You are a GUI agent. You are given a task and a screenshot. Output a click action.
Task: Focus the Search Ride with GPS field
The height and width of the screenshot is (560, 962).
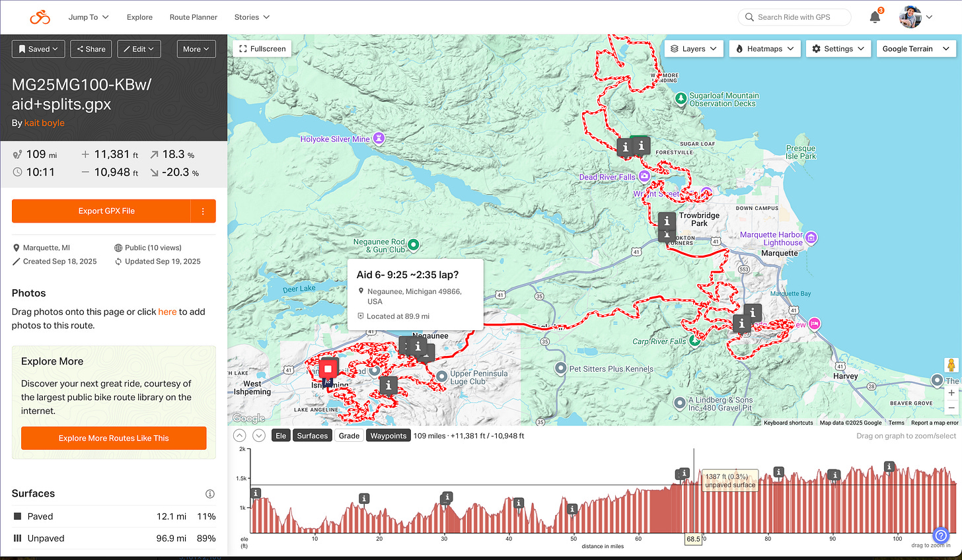click(794, 17)
